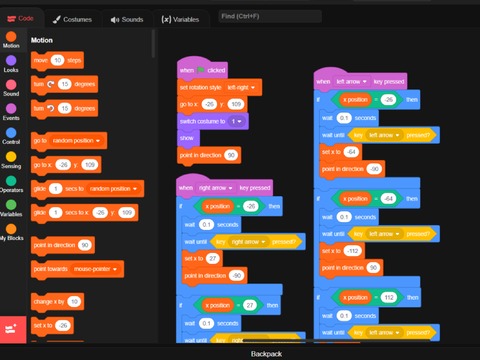This screenshot has height=360, width=480.
Task: Click the add extension button
Action: click(x=13, y=329)
